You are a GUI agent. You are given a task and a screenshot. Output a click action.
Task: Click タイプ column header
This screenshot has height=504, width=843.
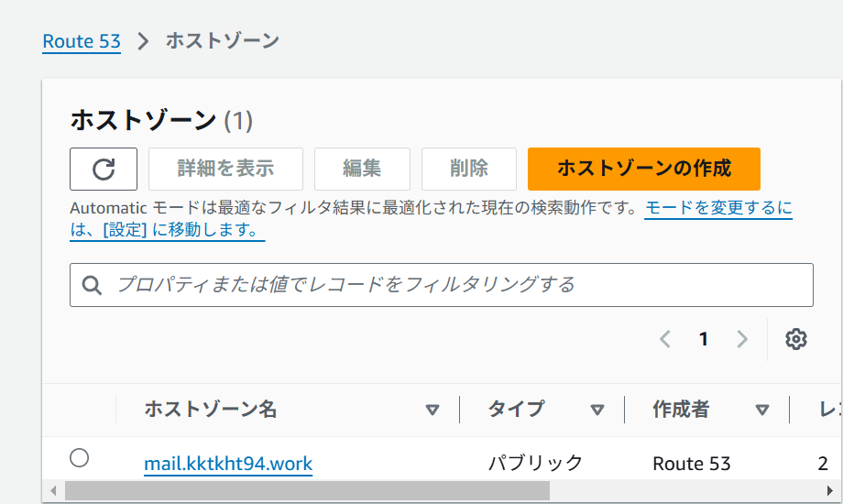pyautogui.click(x=516, y=410)
